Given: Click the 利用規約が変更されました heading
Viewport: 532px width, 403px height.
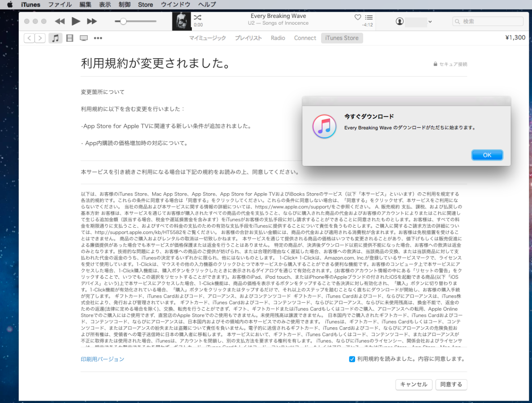Looking at the screenshot, I should tap(156, 63).
